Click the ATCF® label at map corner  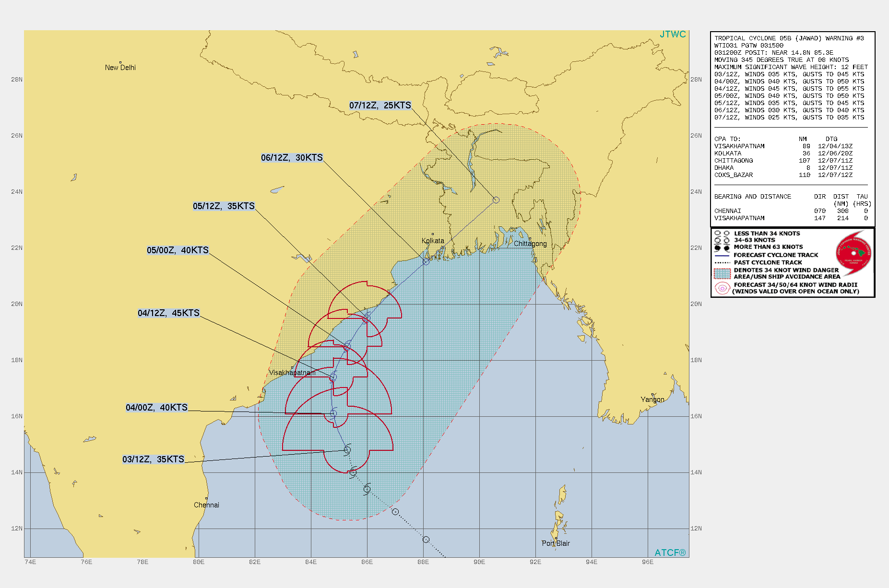pos(670,553)
